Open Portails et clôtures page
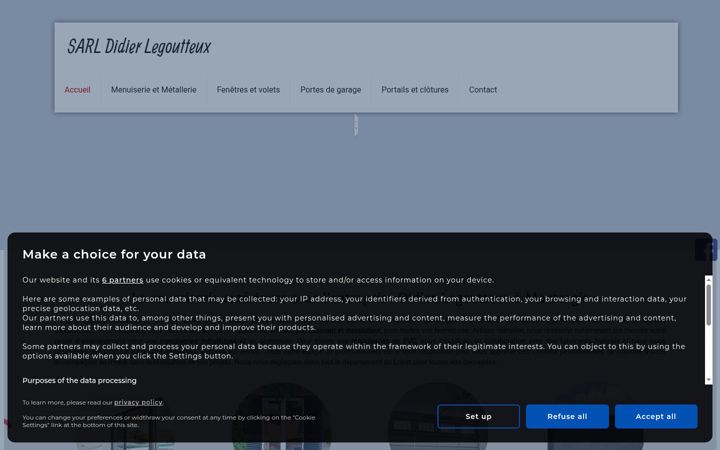Screen dimensions: 720x450 click(415, 90)
